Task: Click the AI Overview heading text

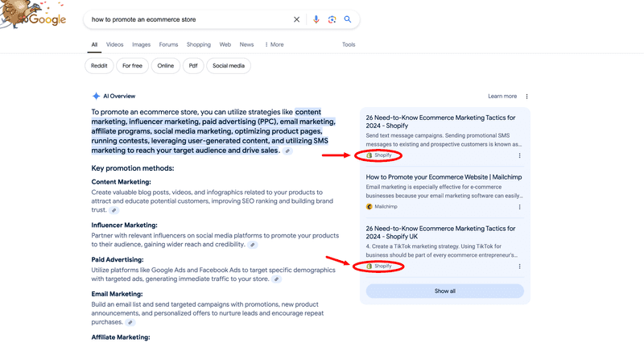Action: [x=119, y=96]
